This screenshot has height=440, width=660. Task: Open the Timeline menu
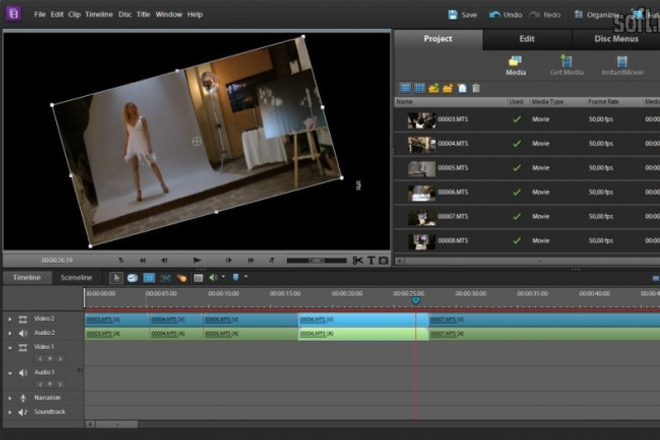99,14
